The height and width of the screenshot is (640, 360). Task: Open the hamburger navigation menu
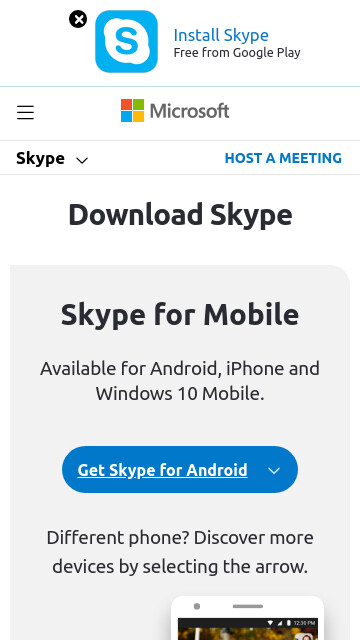pyautogui.click(x=25, y=113)
